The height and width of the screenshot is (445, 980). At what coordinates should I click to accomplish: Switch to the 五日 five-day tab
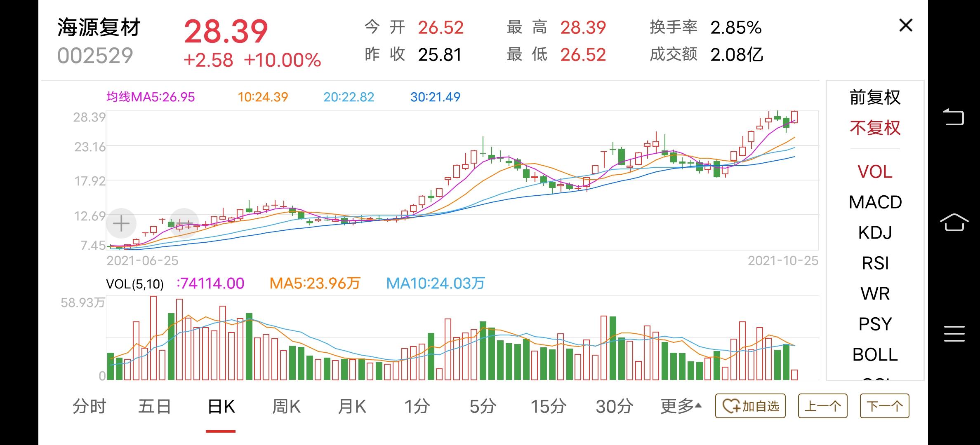(155, 407)
